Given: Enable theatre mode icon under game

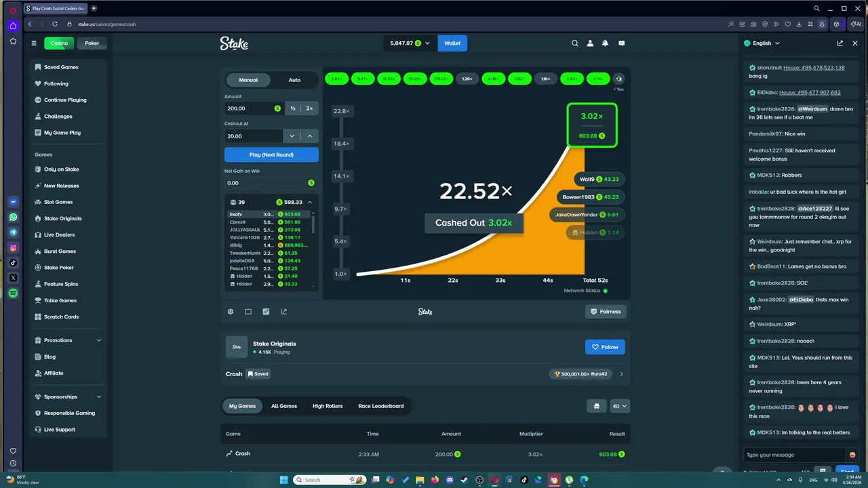Looking at the screenshot, I should point(248,312).
